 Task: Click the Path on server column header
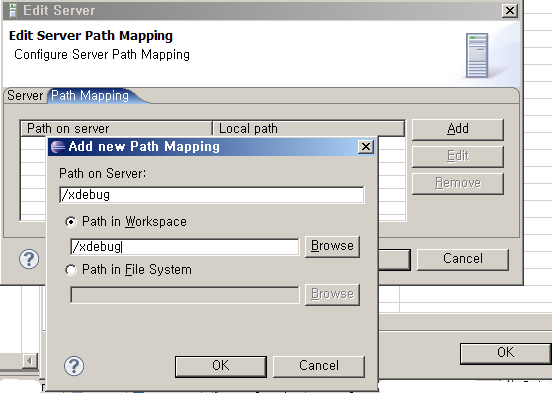coord(117,129)
